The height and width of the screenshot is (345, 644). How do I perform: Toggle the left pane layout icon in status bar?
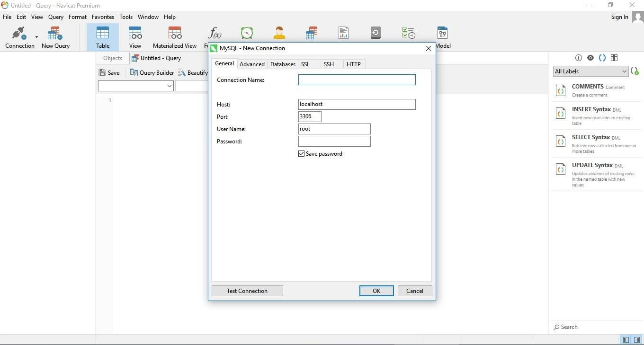coord(626,340)
